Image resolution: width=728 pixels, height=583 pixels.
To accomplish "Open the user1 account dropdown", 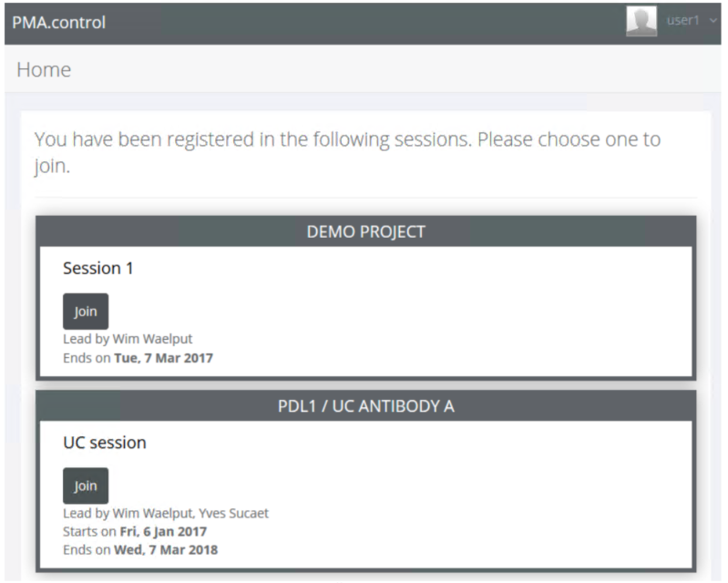I will pyautogui.click(x=682, y=21).
